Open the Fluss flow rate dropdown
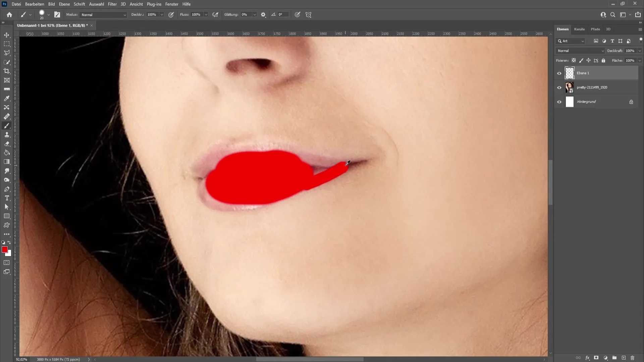Screen dimensions: 644x362 tap(206, 15)
